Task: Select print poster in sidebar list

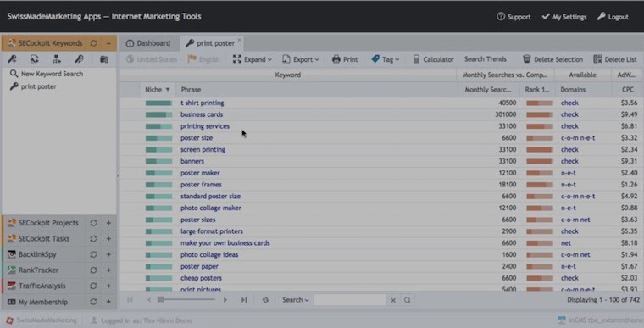Action: 39,86
